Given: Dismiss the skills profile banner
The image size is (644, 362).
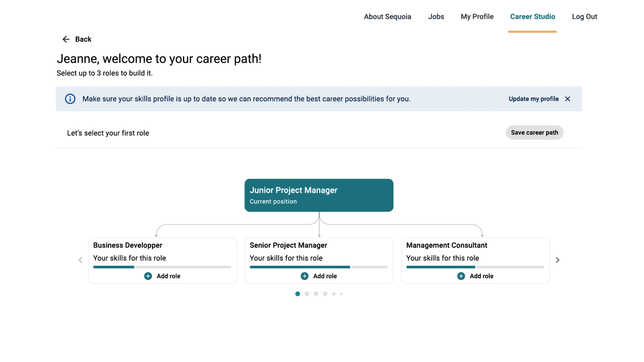Looking at the screenshot, I should pyautogui.click(x=568, y=99).
